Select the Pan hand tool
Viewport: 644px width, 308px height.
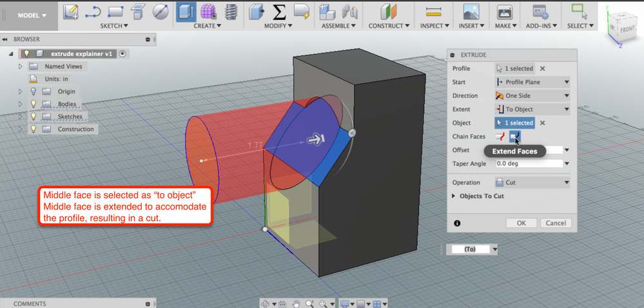296,304
